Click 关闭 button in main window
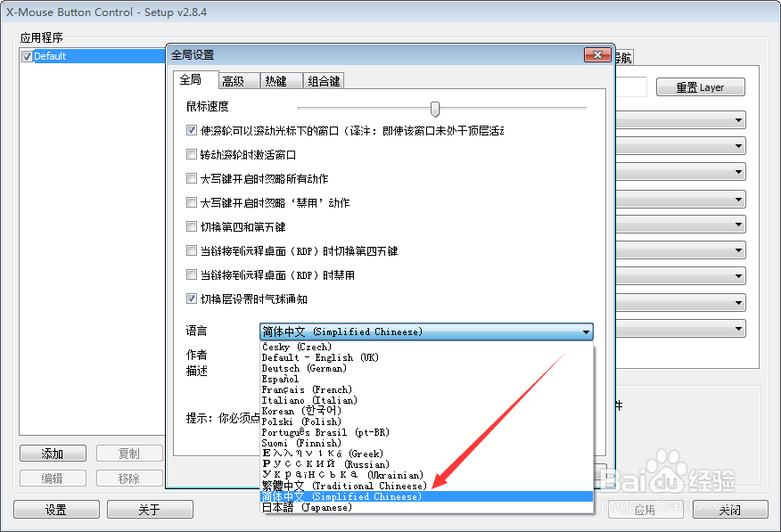Screen dimensions: 781x532 (x=730, y=510)
